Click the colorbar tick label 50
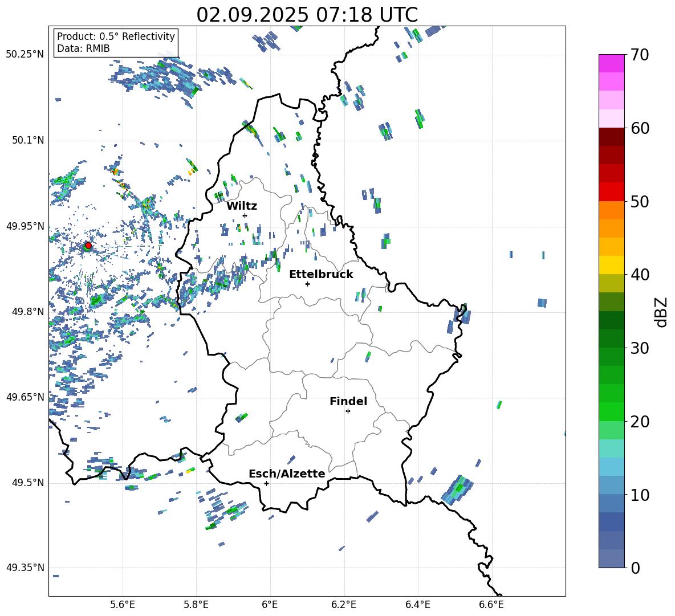This screenshot has height=616, width=675. tap(640, 202)
